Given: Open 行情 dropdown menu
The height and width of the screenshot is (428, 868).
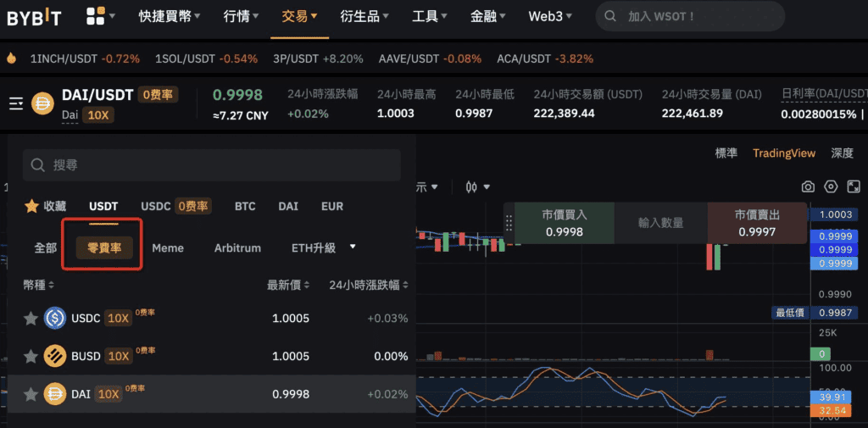Looking at the screenshot, I should coord(242,16).
